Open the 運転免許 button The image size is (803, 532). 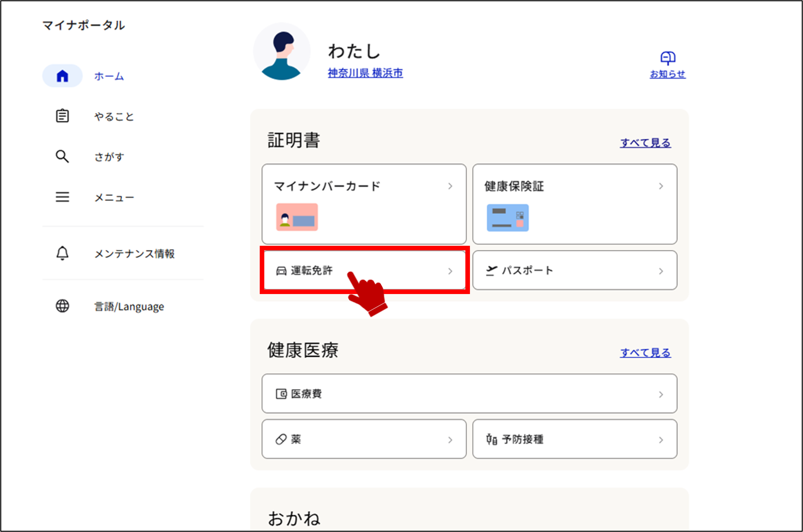365,270
